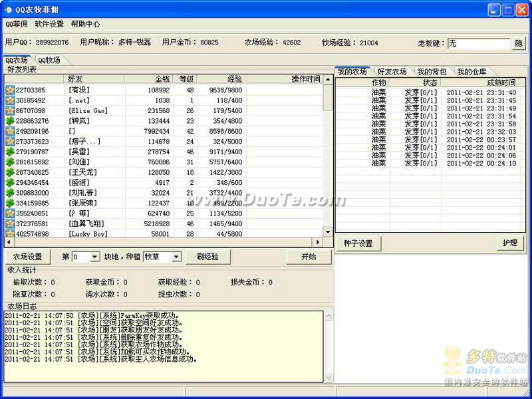The height and width of the screenshot is (399, 532).
Task: Open the 软件设置 menu
Action: coord(49,24)
